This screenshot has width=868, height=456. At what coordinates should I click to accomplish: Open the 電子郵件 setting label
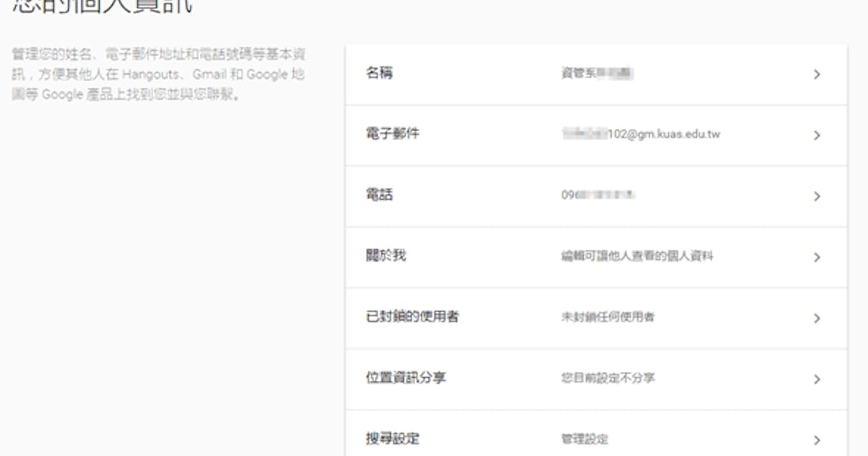coord(393,134)
